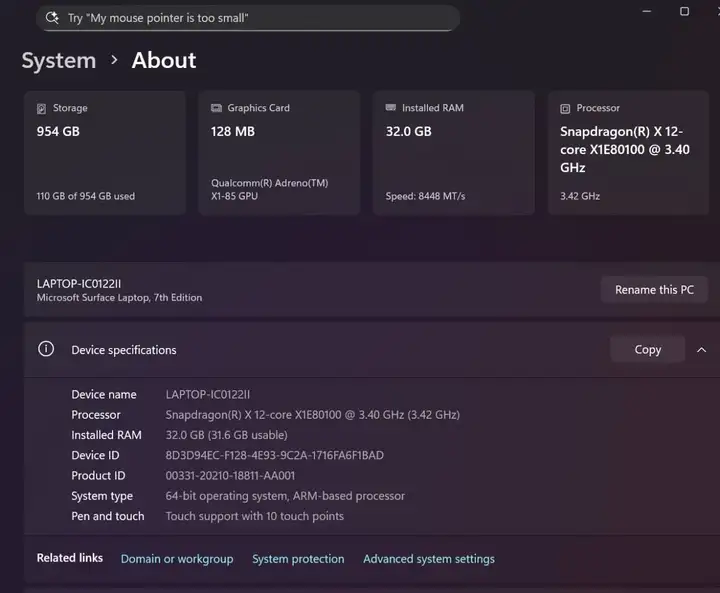Viewport: 720px width, 593px height.
Task: Select the 32.0 GB installed RAM value
Action: 409,131
